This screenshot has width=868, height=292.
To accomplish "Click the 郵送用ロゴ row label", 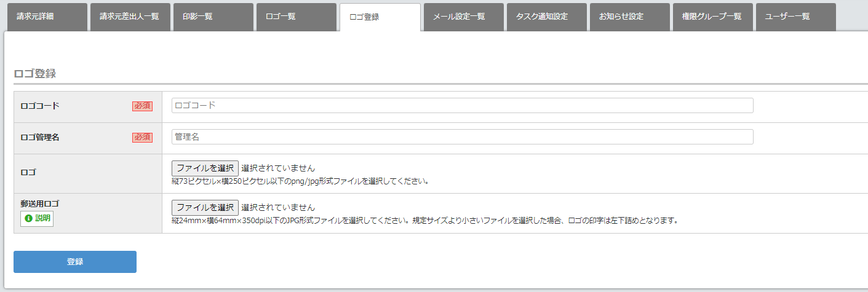I will (40, 203).
